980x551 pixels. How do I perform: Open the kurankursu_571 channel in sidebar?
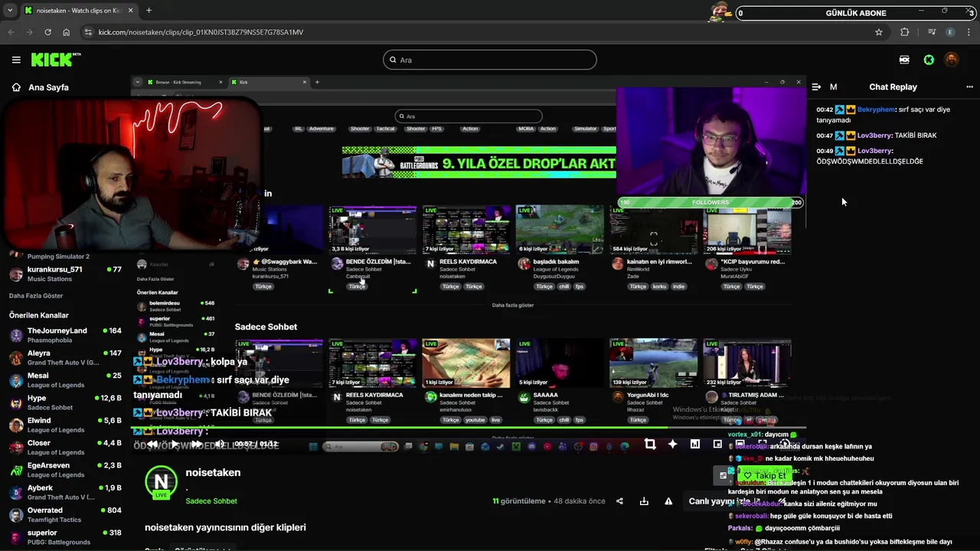(65, 274)
